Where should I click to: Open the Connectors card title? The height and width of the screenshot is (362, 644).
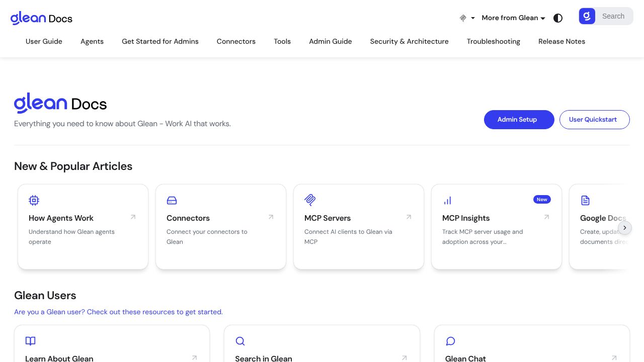pyautogui.click(x=188, y=218)
